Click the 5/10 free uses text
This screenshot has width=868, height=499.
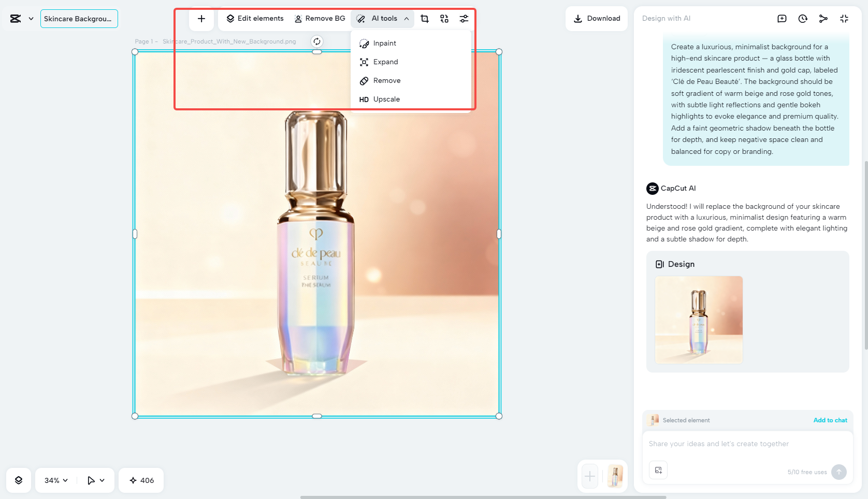[x=807, y=472]
